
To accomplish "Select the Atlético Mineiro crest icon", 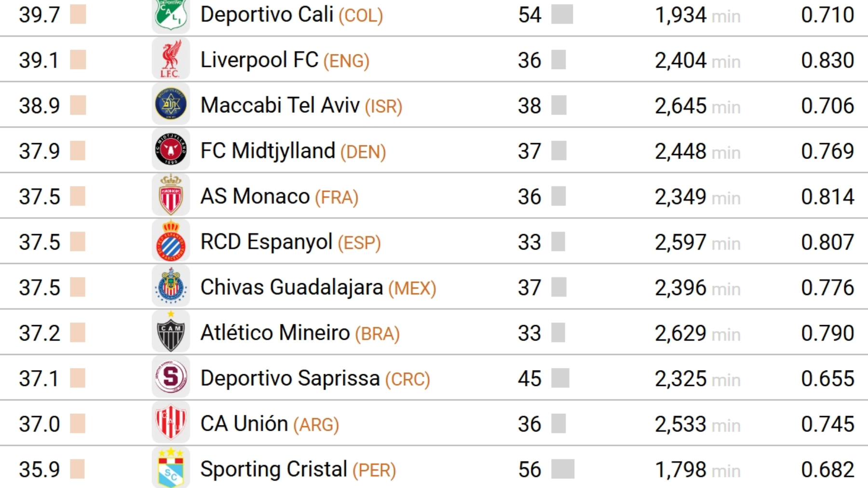I will 171,332.
